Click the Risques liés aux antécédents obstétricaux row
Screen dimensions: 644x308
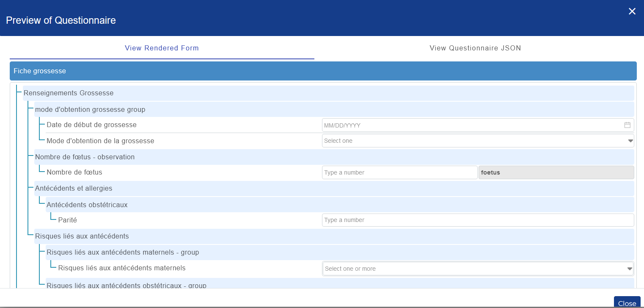[x=169, y=284]
